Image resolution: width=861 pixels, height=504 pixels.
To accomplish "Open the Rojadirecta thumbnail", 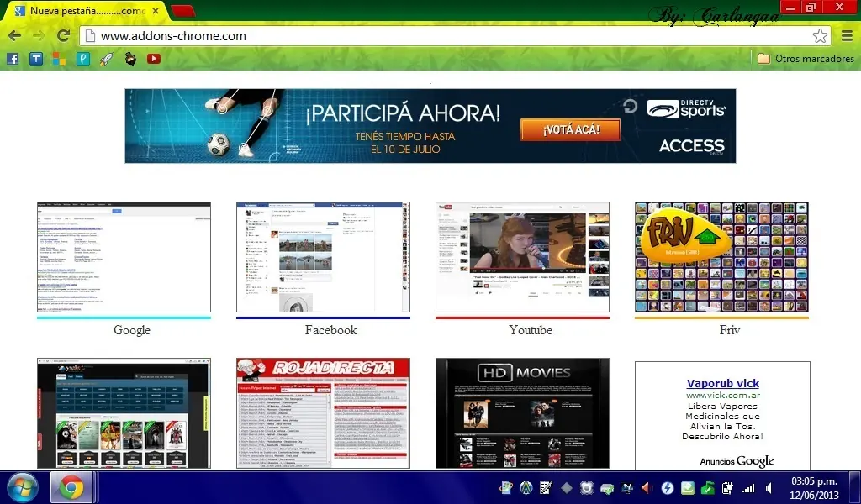I will click(324, 413).
